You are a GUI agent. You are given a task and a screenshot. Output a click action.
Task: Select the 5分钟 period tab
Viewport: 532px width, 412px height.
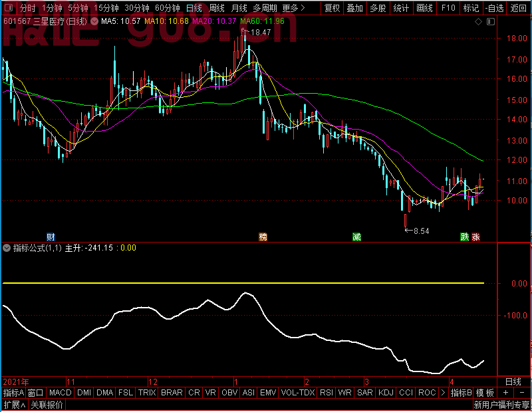[x=78, y=8]
